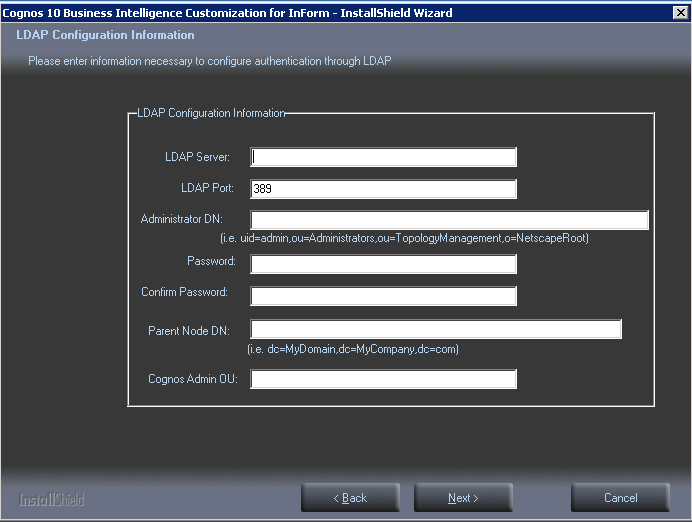Focus the Cognos Admin OU field
The width and height of the screenshot is (692, 522).
(383, 379)
